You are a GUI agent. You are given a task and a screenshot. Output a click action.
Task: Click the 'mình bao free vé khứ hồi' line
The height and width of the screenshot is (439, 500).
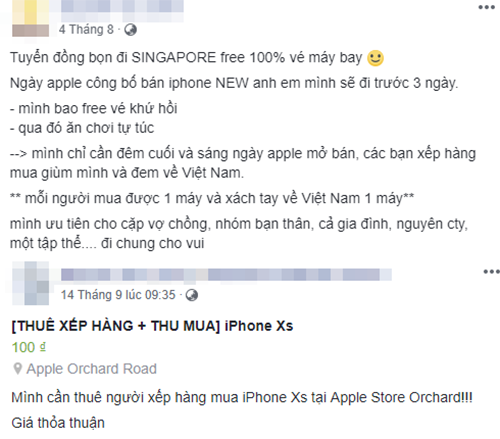pyautogui.click(x=94, y=109)
